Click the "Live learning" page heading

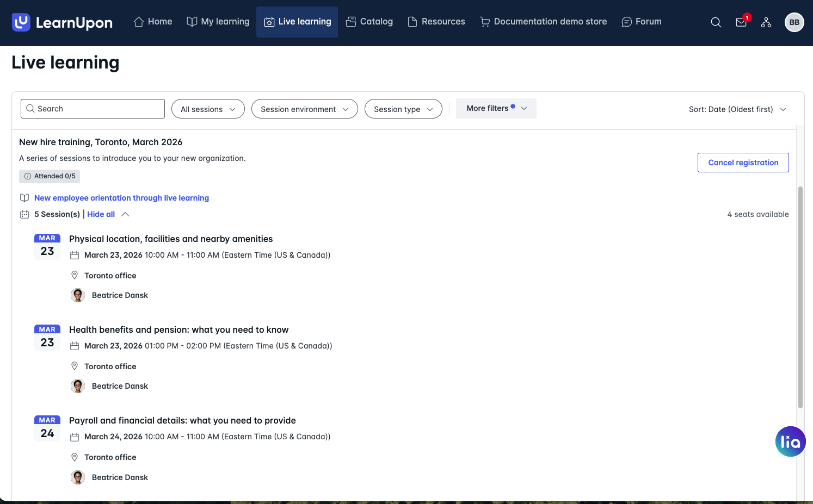click(x=65, y=63)
